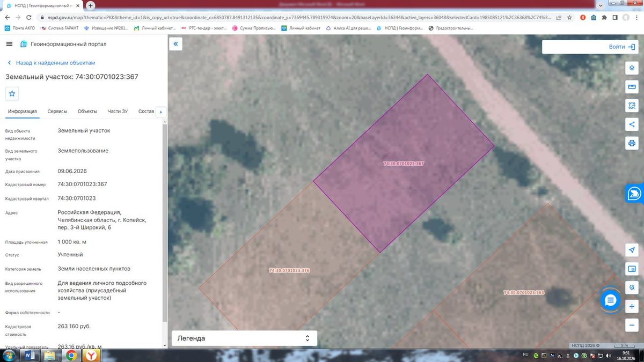Expand the Легенда dropdown
Image resolution: width=644 pixels, height=362 pixels.
tap(244, 338)
